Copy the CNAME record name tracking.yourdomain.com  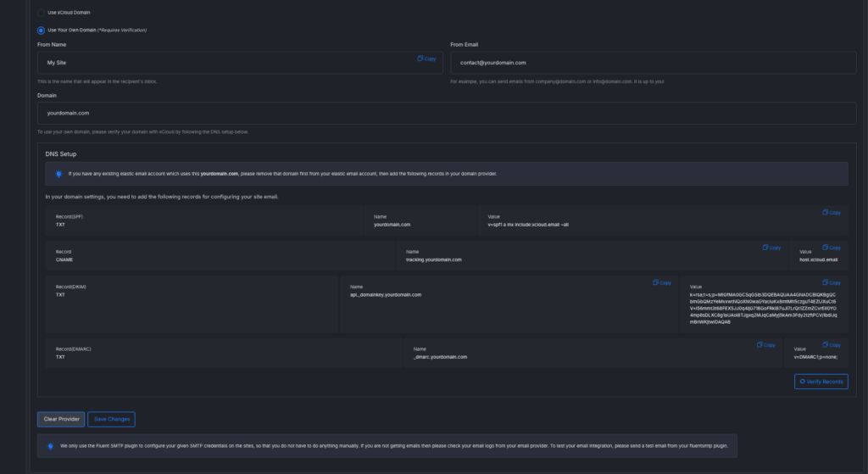(771, 248)
